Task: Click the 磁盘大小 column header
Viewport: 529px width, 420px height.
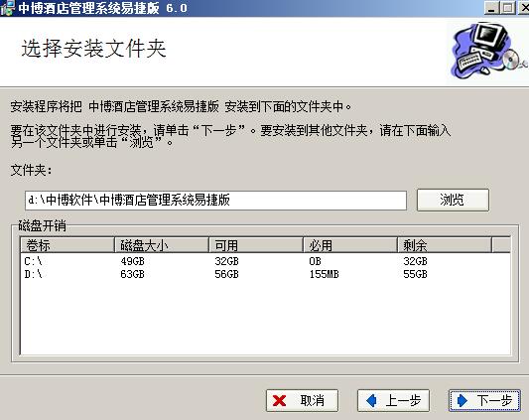Action: (161, 245)
